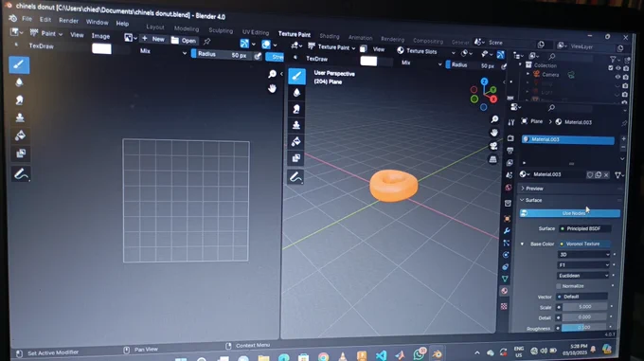
Task: Disable Camera in renders via camera icon
Action: tap(625, 77)
